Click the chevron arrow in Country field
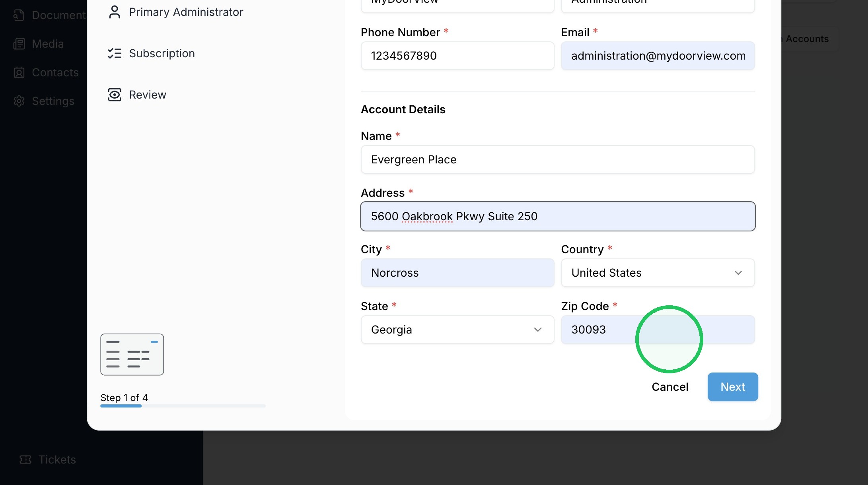 tap(738, 273)
